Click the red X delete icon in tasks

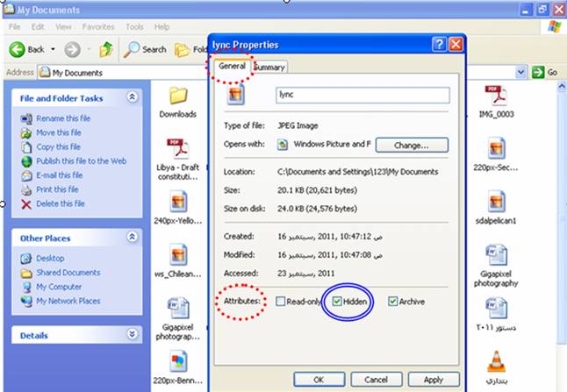point(26,204)
